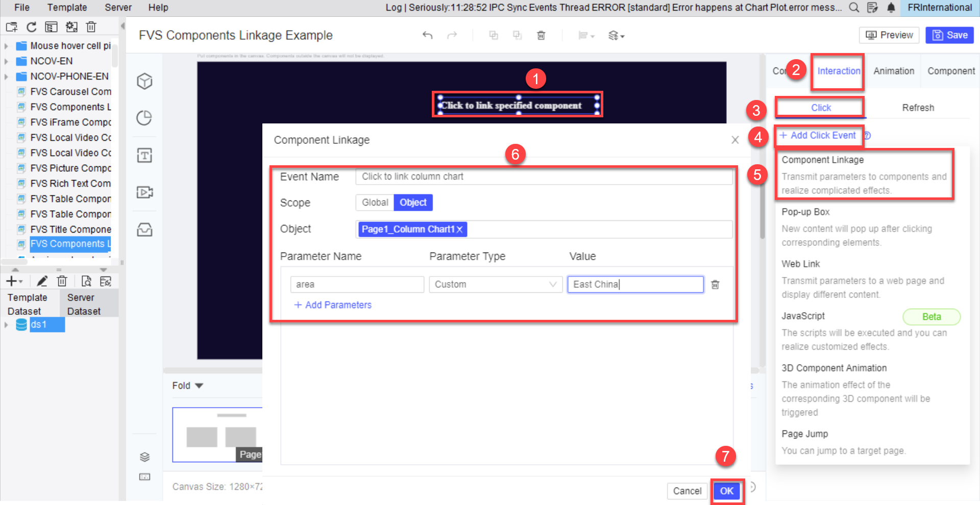Click the Preview button

(x=889, y=35)
